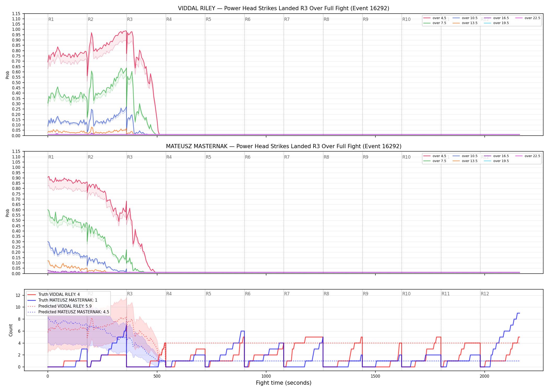The height and width of the screenshot is (392, 549).
Task: Click the R3 round marker in top chart
Action: point(130,19)
